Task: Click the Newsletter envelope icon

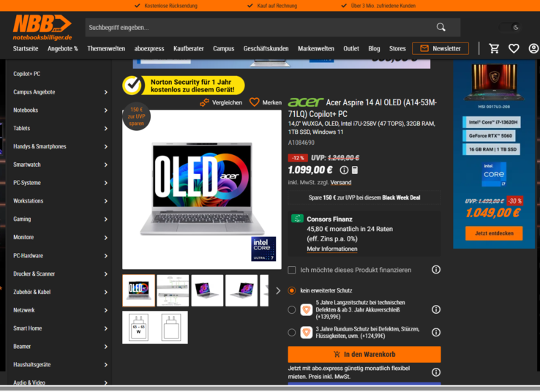Action: [424, 48]
